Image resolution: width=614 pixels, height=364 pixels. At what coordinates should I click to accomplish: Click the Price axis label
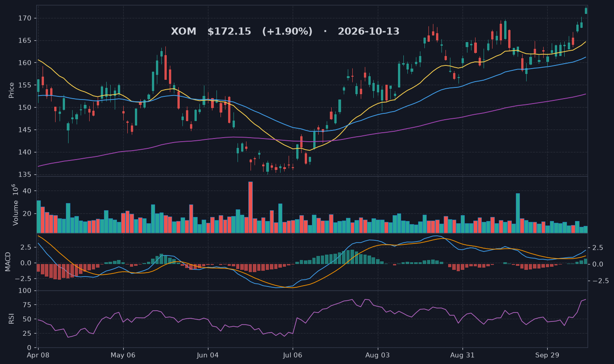point(12,90)
